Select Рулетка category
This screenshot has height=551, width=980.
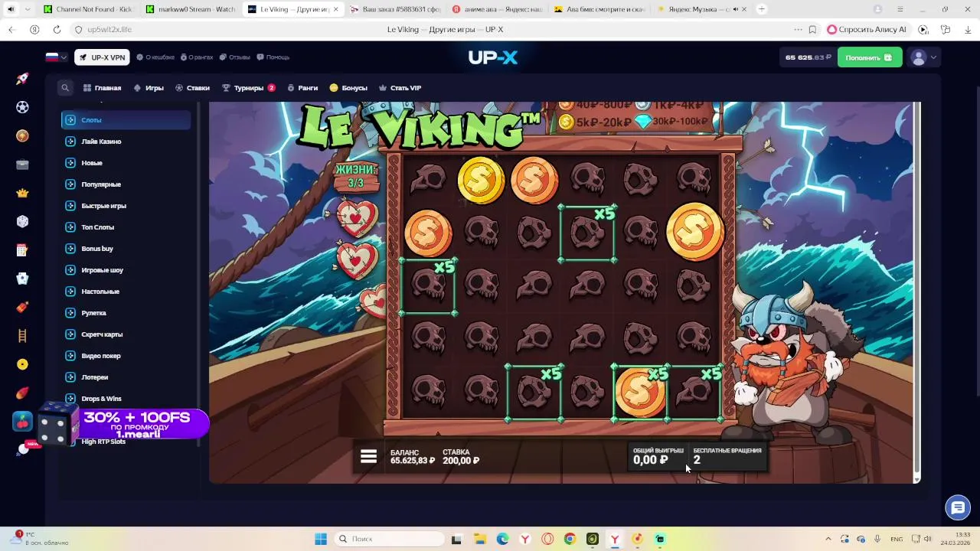(126, 313)
